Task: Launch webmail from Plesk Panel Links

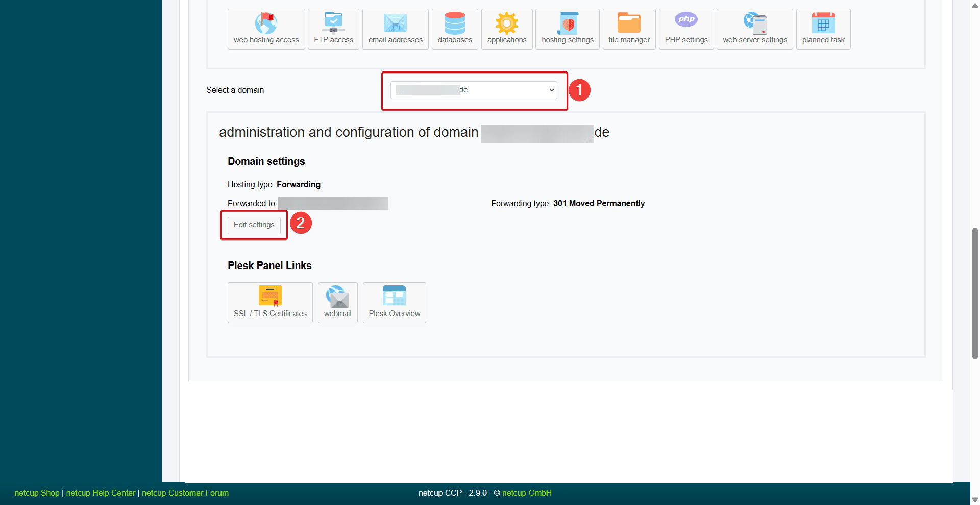Action: click(337, 302)
